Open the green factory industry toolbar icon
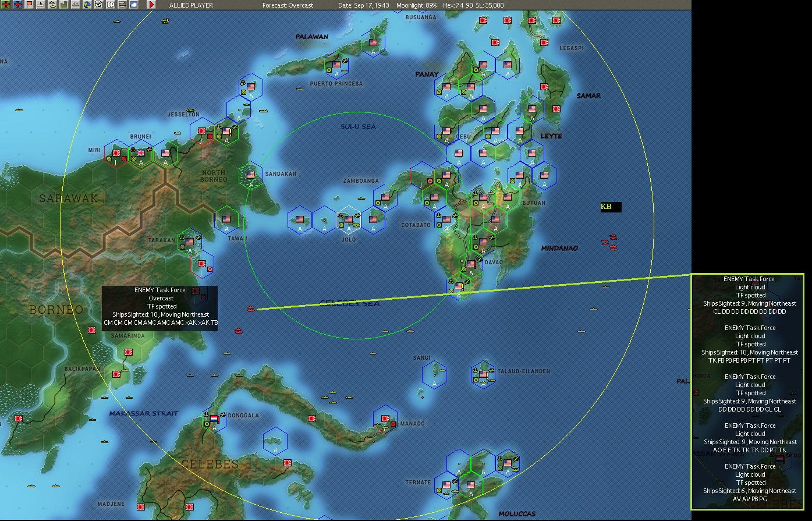This screenshot has width=812, height=521. tap(63, 5)
